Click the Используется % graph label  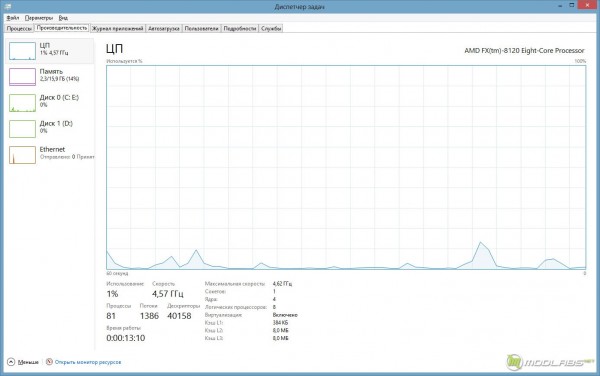pos(124,61)
